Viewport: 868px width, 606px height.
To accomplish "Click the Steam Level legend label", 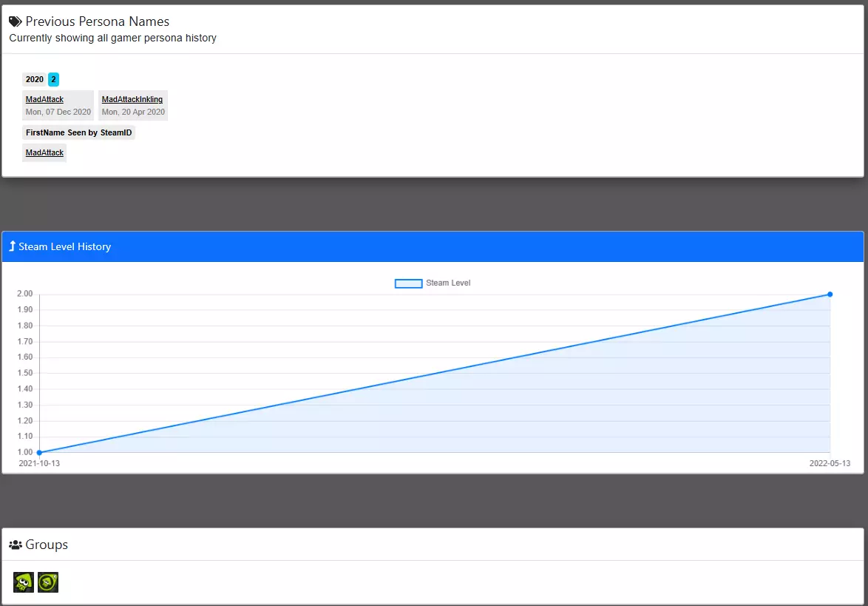I will (448, 283).
